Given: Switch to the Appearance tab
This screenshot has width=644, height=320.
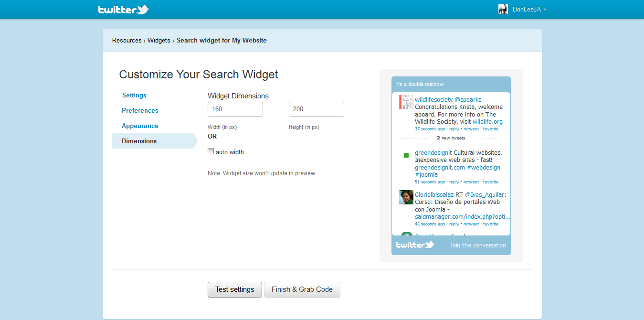Looking at the screenshot, I should point(140,126).
